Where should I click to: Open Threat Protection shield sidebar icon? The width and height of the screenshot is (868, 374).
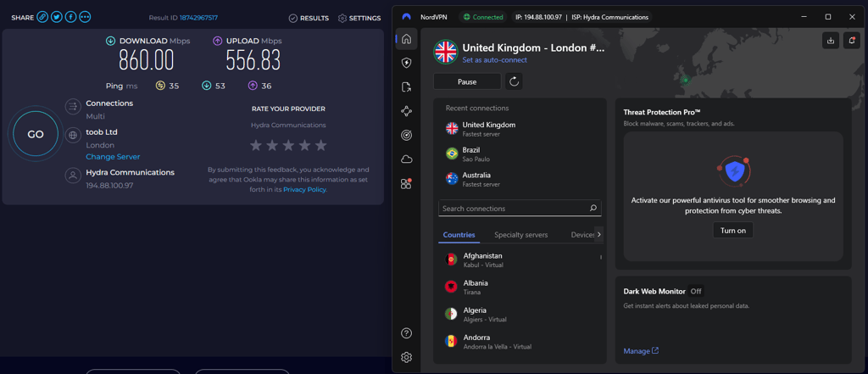[406, 63]
